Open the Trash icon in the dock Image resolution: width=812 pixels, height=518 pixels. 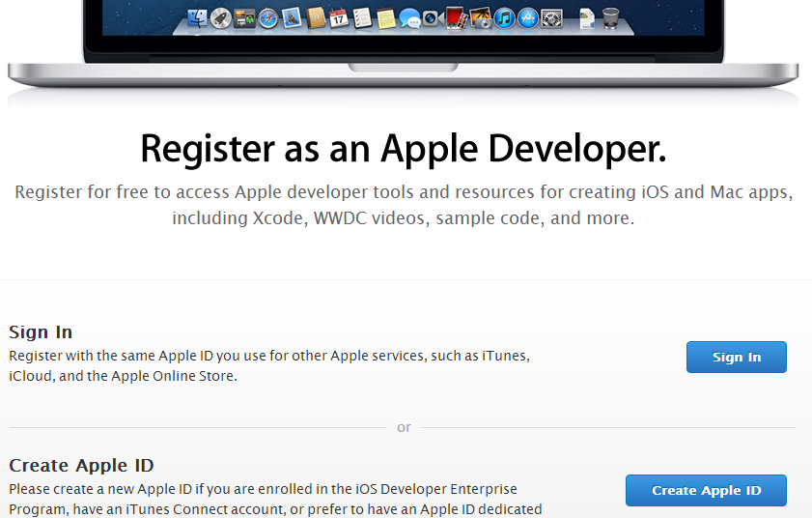pyautogui.click(x=610, y=18)
